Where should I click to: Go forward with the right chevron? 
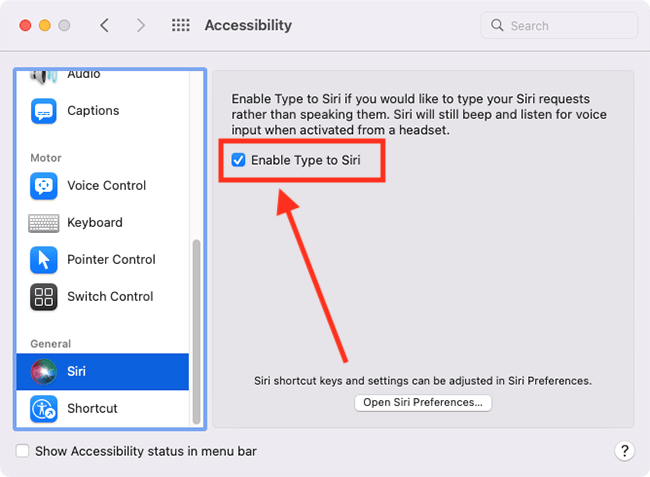(x=141, y=25)
